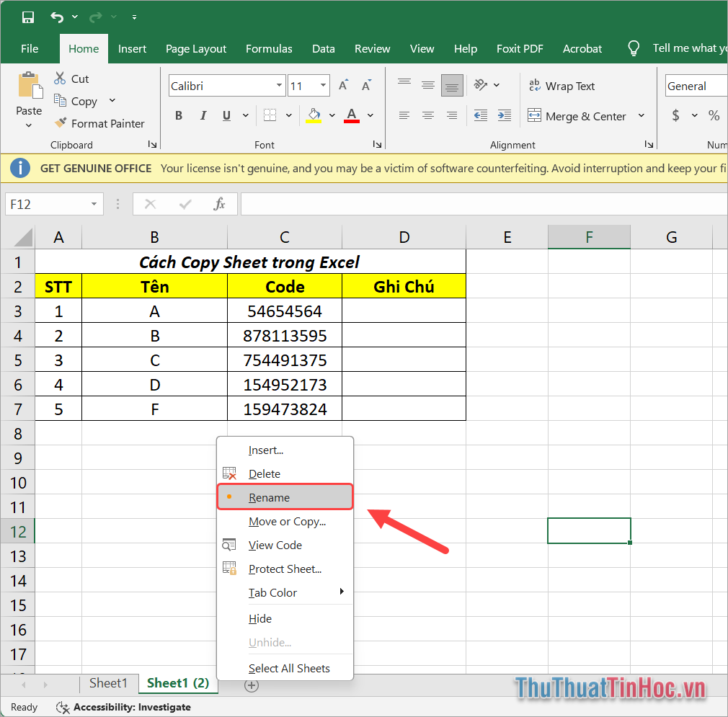The width and height of the screenshot is (728, 717).
Task: Choose Rename in the context menu
Action: click(285, 497)
